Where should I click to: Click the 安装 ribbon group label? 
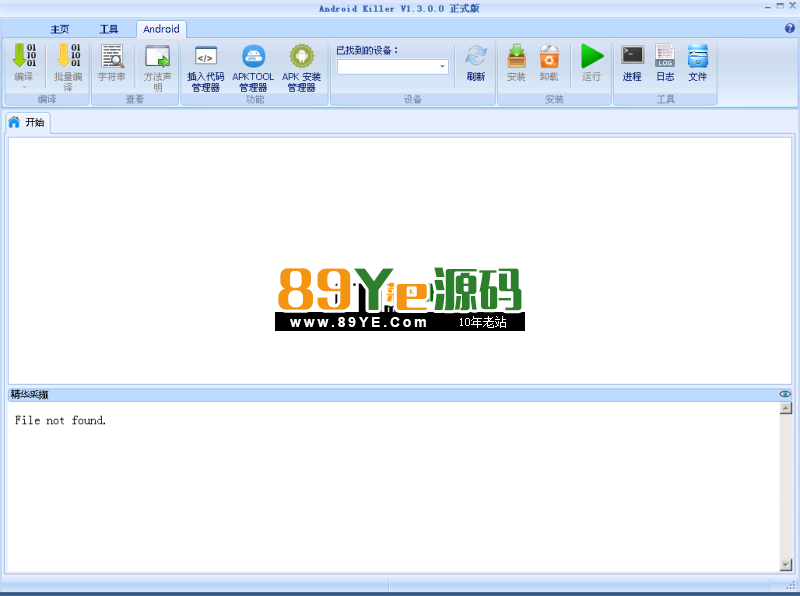point(554,100)
